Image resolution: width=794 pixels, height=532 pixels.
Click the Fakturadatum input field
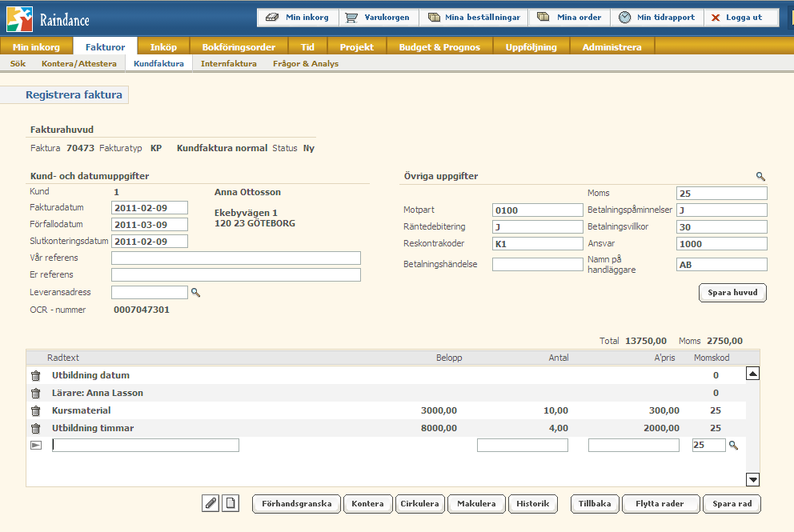(150, 207)
